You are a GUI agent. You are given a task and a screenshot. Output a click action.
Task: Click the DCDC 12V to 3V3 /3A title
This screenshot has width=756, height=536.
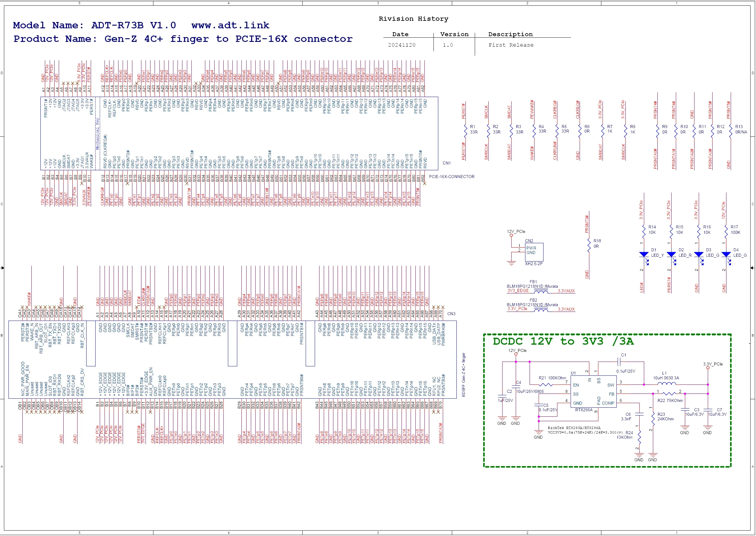pyautogui.click(x=563, y=341)
